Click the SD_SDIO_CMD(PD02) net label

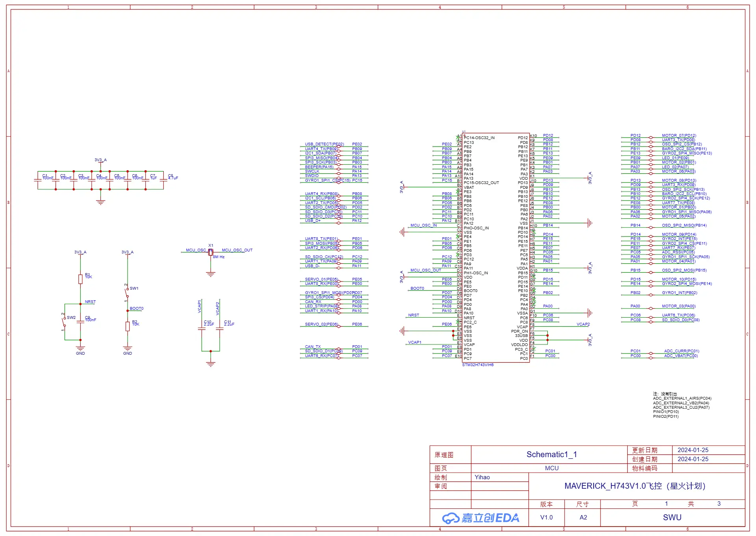[326, 207]
